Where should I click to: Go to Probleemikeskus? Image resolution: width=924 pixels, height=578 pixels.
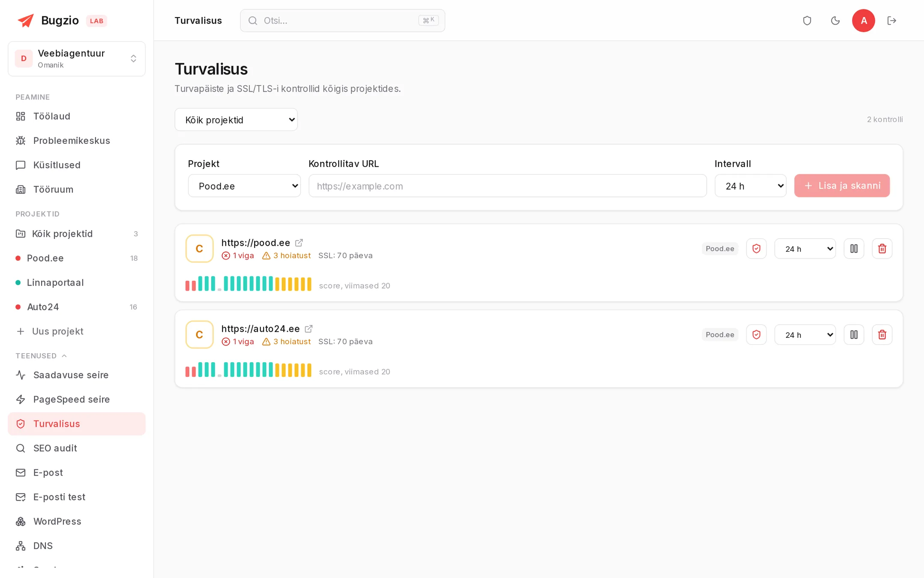pyautogui.click(x=77, y=141)
